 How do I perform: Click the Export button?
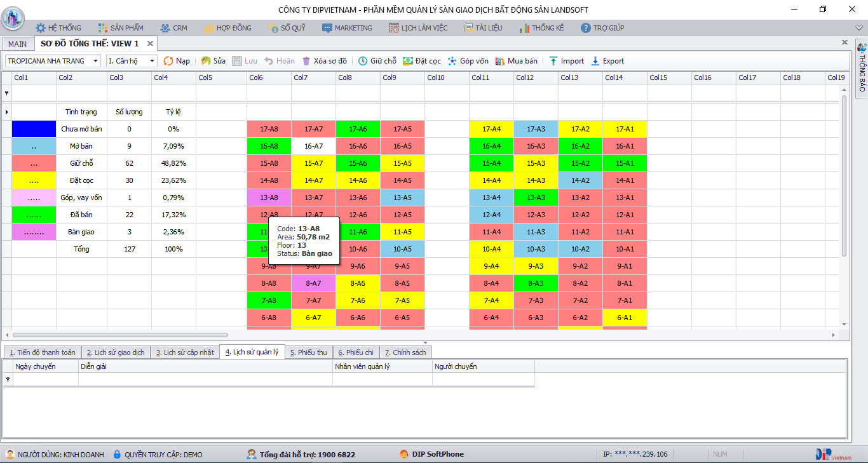pyautogui.click(x=607, y=61)
